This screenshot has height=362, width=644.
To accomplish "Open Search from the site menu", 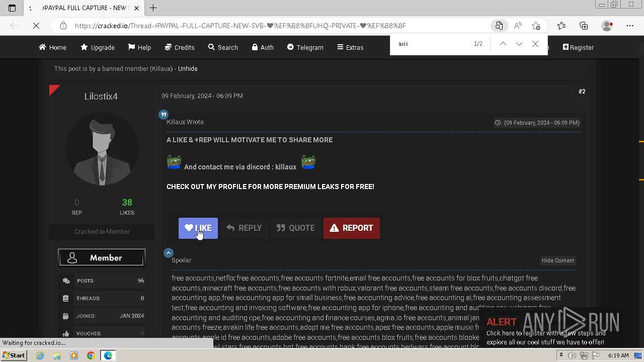I will 223,47.
